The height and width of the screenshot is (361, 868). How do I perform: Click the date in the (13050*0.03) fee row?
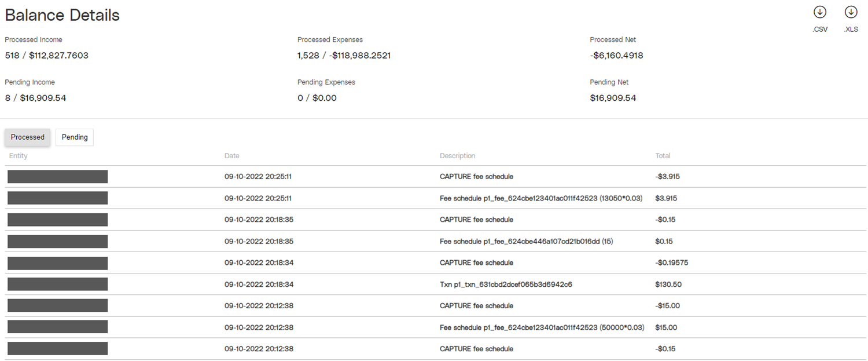click(258, 198)
